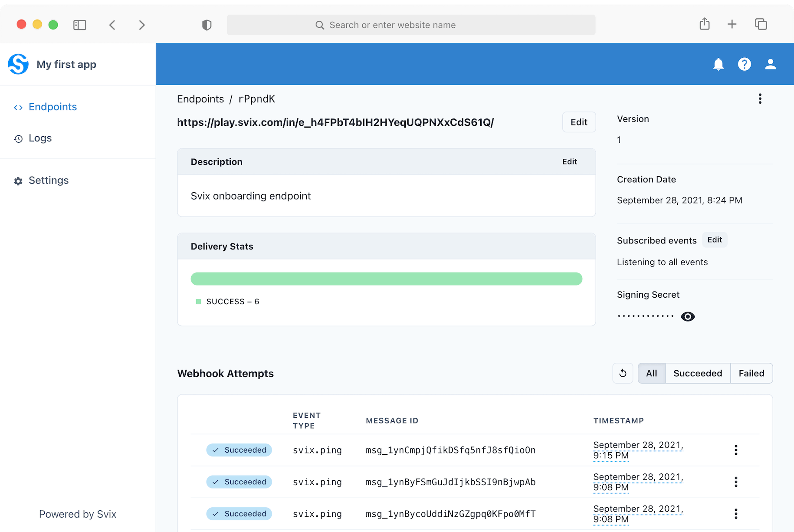
Task: Show All webhook attempts
Action: pos(652,373)
